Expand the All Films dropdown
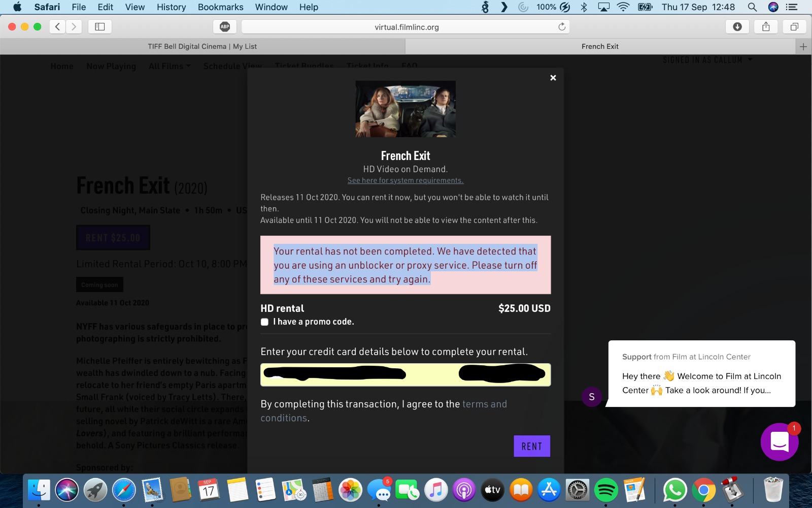Screen dimensions: 812x508 (x=170, y=66)
